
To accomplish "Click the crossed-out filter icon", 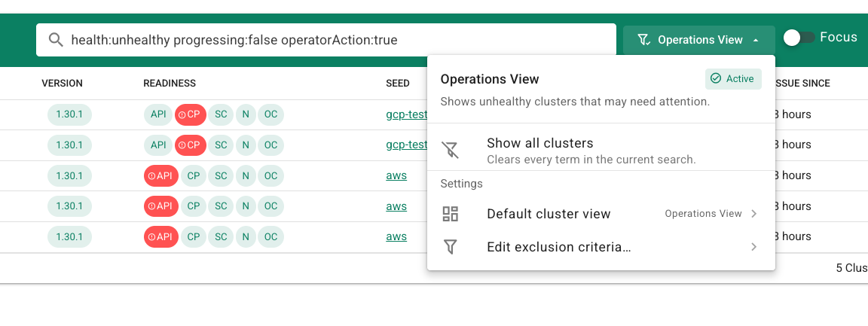I will tap(450, 150).
